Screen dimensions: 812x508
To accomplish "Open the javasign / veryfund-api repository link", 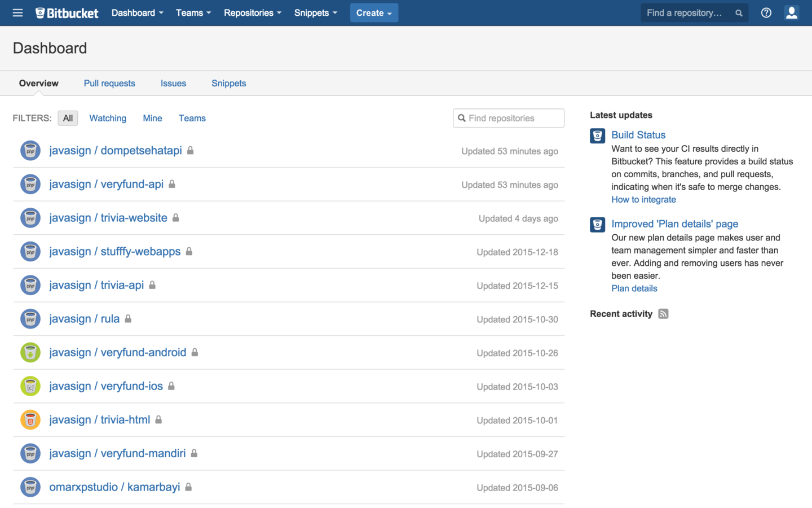I will [x=106, y=184].
